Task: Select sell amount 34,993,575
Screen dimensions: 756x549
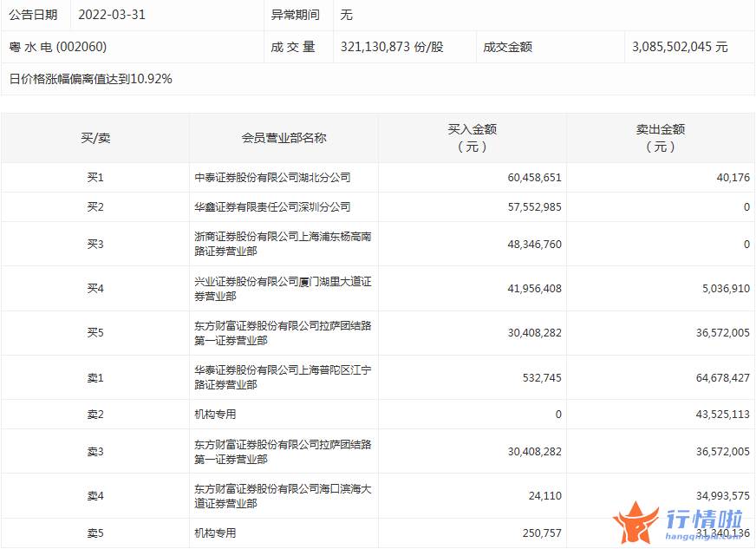Action: pos(722,496)
